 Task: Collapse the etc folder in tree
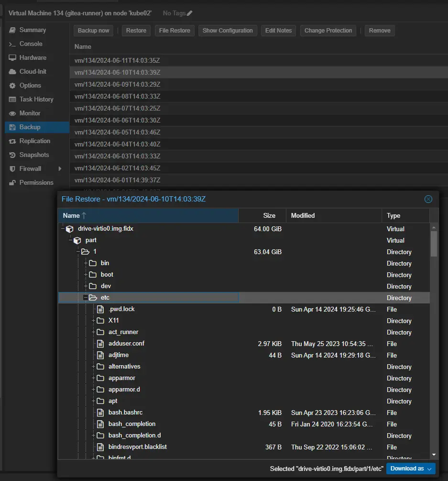click(x=86, y=298)
